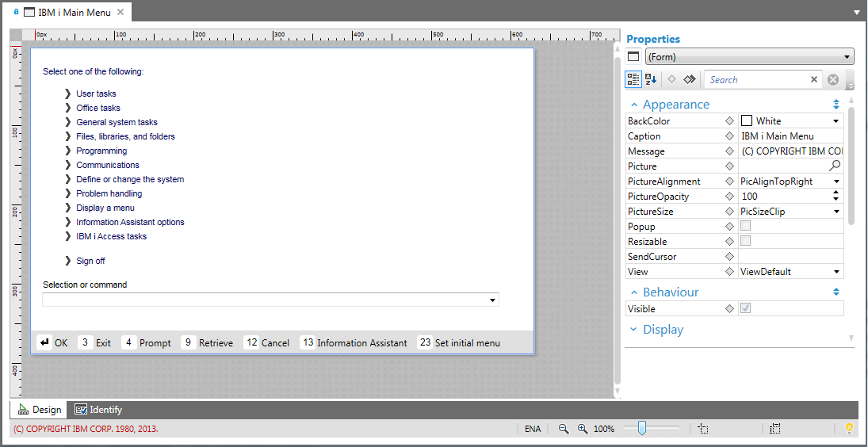The width and height of the screenshot is (868, 447).
Task: Click the categorized view icon in Properties
Action: point(633,80)
